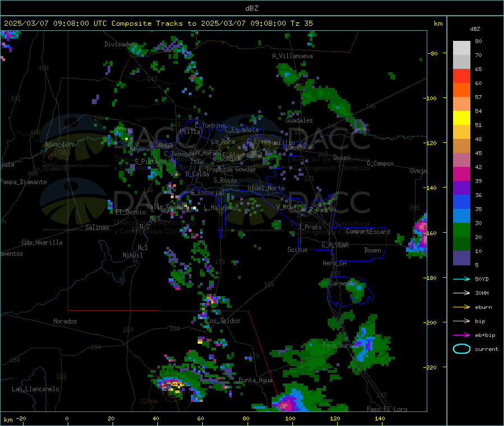
Task: Click the 'Goudge' map label
Action: click(x=245, y=169)
